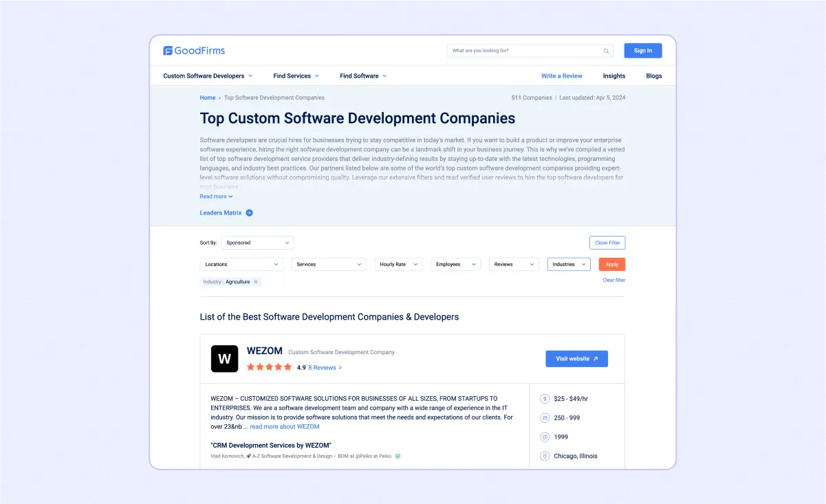Open the Find Services menu
Image resolution: width=826 pixels, height=504 pixels.
tap(296, 76)
